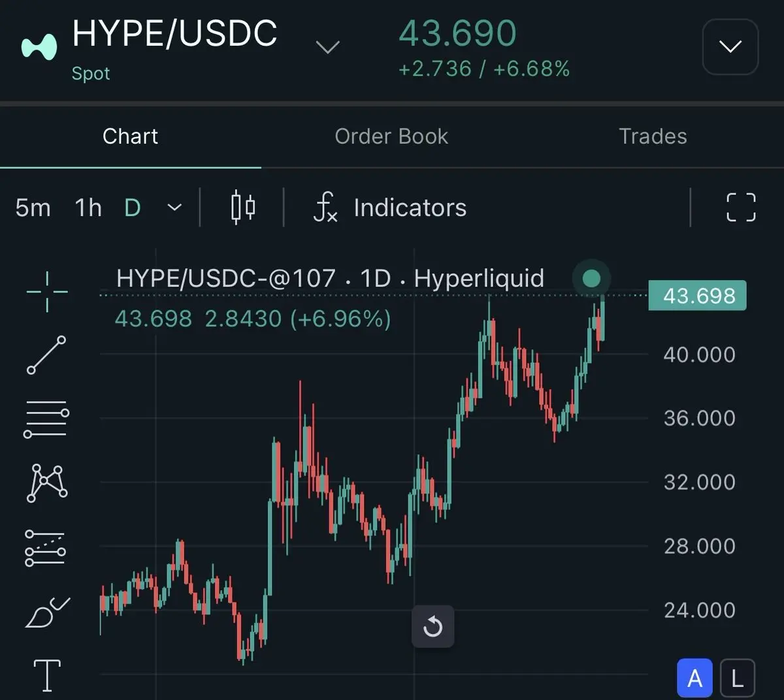Screen dimensions: 784x700
Task: Open the Indicators panel
Action: [390, 208]
